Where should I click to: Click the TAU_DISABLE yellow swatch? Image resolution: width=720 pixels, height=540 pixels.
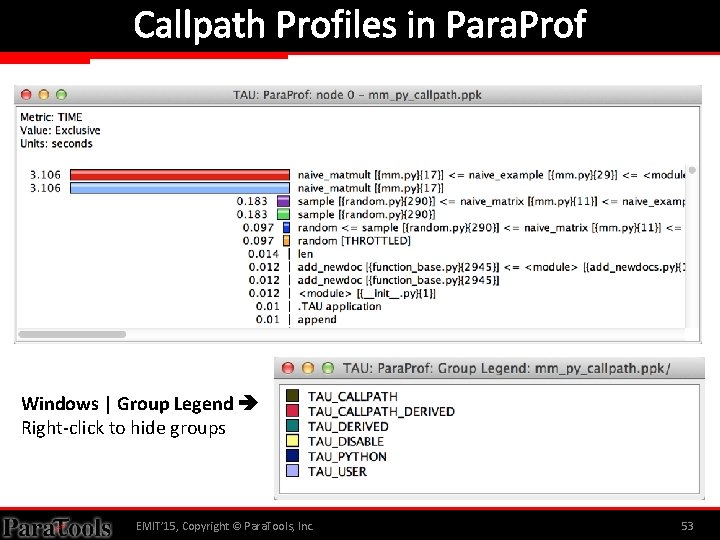[292, 441]
